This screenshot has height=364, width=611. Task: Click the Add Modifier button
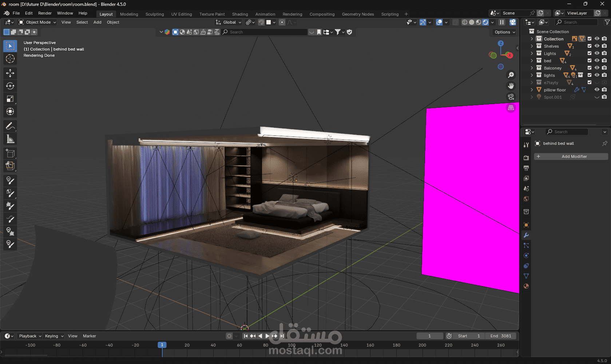coord(571,157)
